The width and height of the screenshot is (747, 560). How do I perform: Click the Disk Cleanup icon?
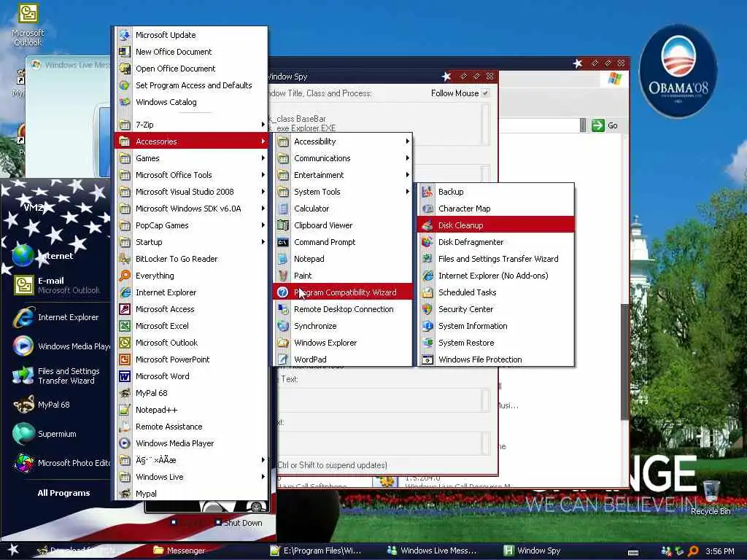(427, 225)
